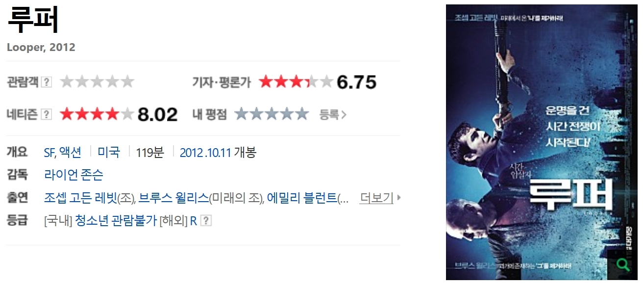Click the 2012 release year link
Viewport: 644px width, 287px height.
pos(191,152)
